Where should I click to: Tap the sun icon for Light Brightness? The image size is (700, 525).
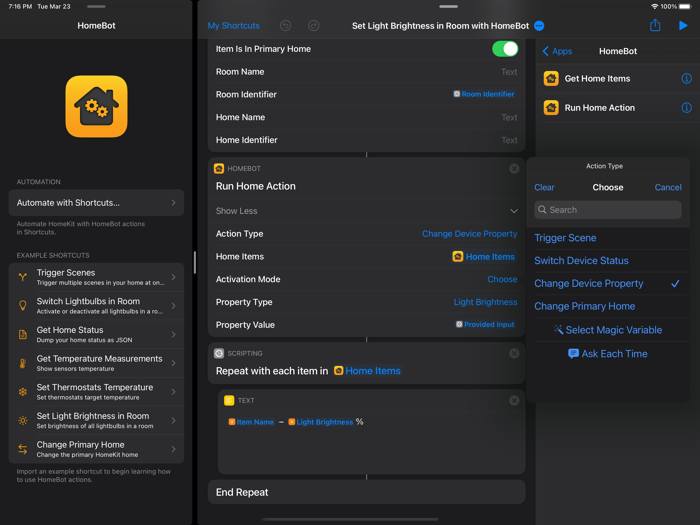(23, 420)
